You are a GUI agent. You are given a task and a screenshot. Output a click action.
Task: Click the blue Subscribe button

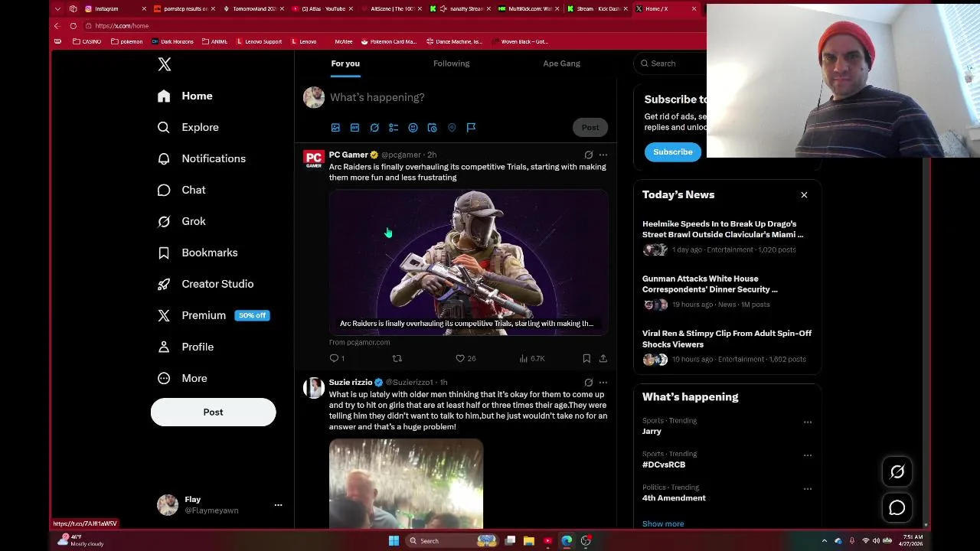(673, 152)
